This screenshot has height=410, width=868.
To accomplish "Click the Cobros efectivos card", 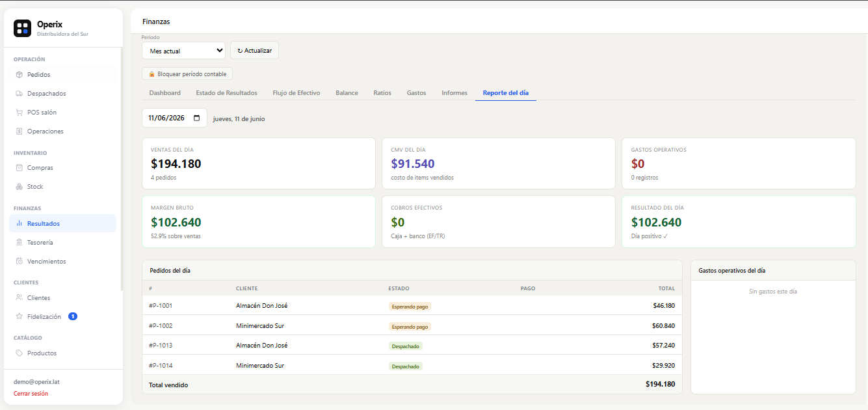I will [499, 222].
